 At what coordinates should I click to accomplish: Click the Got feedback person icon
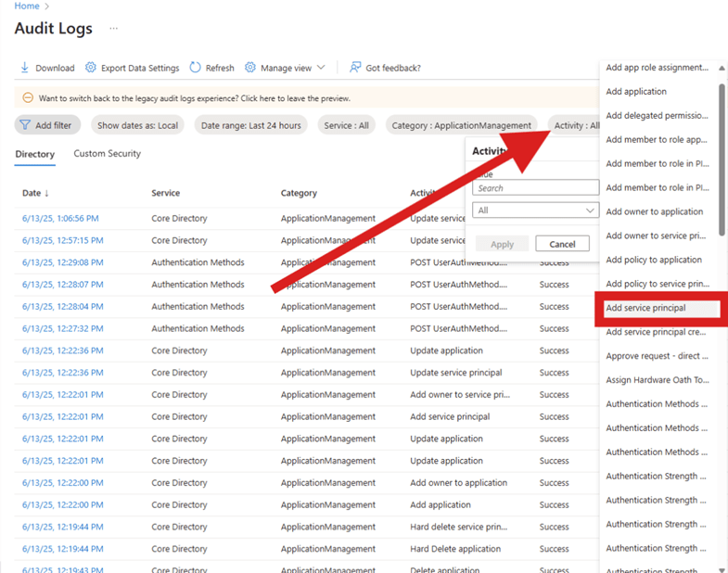click(x=355, y=68)
